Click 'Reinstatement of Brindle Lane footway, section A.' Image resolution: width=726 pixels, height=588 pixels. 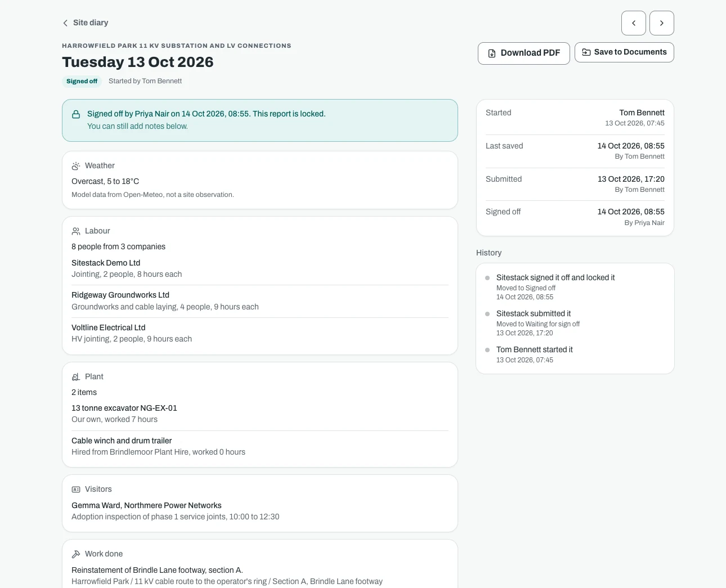(x=157, y=570)
